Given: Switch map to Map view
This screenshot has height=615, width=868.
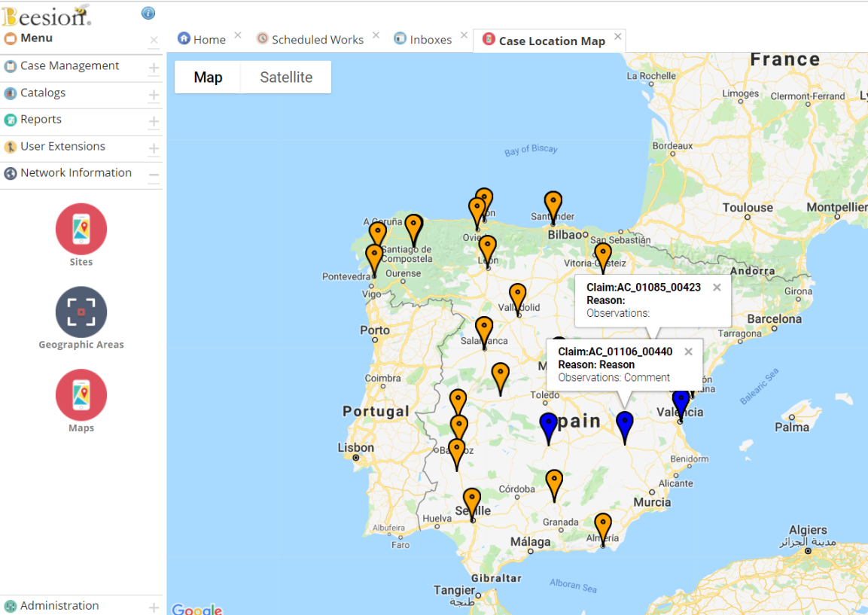Looking at the screenshot, I should pos(208,78).
